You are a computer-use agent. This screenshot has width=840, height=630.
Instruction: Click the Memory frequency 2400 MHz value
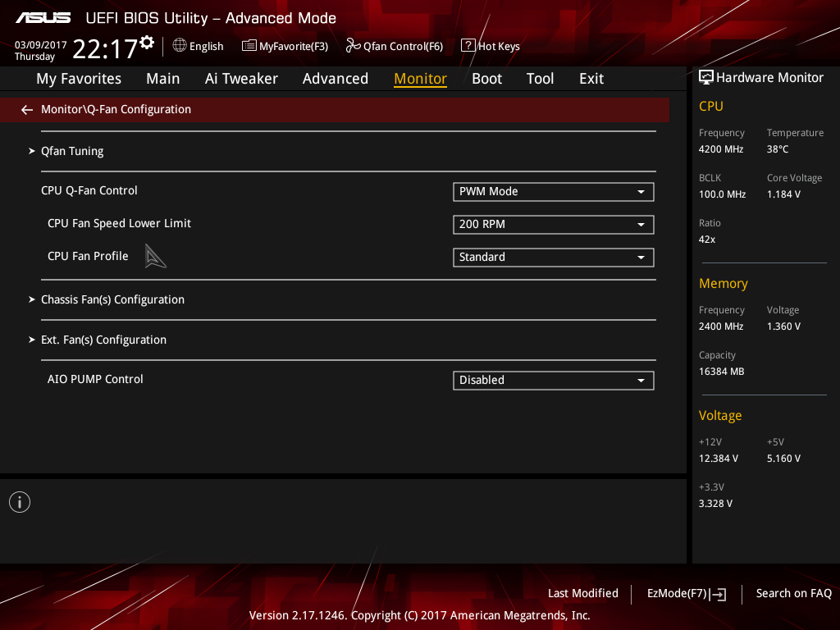720,326
